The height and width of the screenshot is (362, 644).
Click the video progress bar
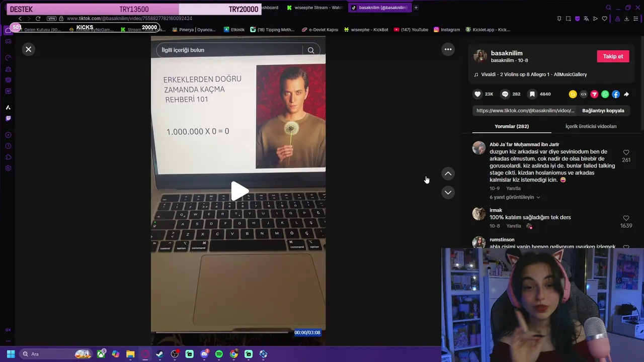tap(222, 332)
